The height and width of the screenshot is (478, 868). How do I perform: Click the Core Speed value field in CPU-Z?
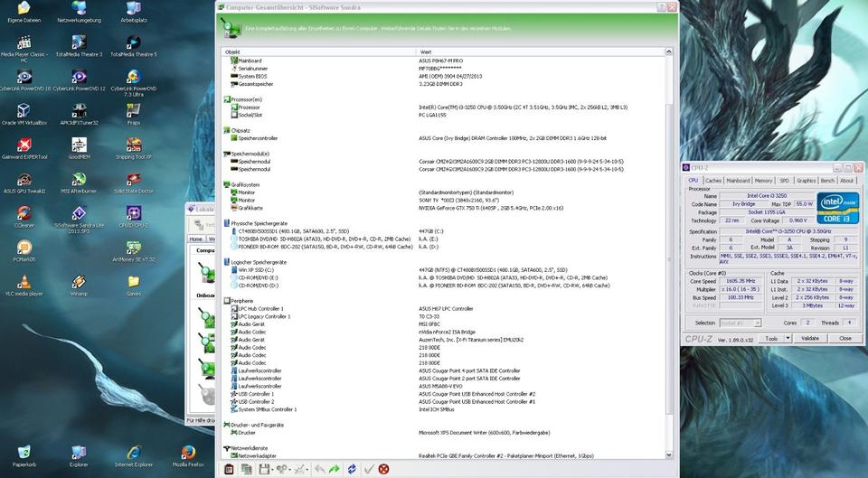click(741, 281)
